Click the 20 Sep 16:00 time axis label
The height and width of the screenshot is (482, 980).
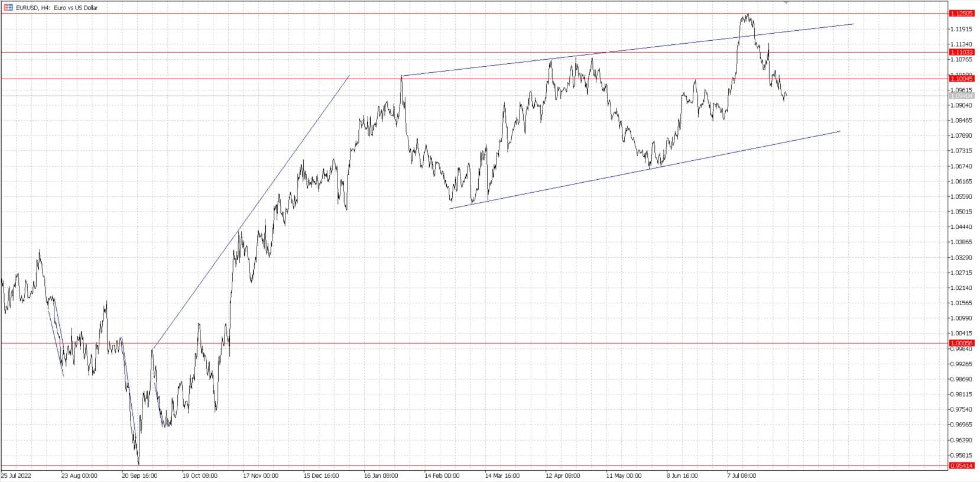(139, 475)
